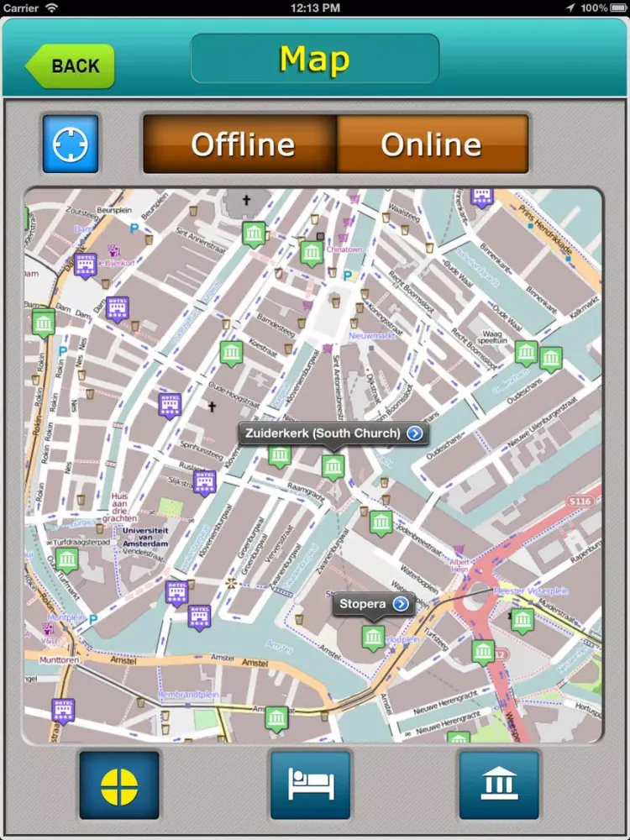630x840 pixels.
Task: Tap the museum marker near Jodenbreestraat
Action: (381, 523)
